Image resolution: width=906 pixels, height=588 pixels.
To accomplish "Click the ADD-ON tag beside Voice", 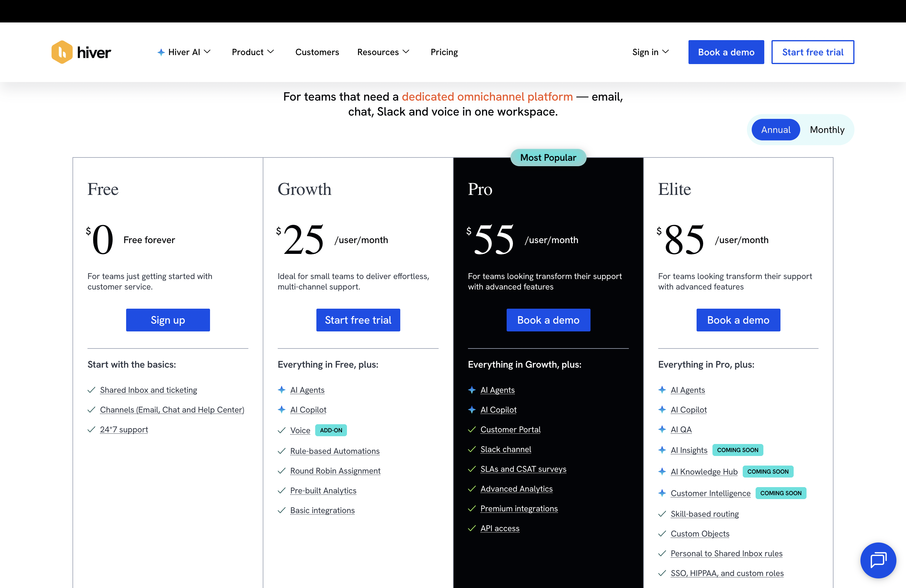I will click(x=331, y=430).
